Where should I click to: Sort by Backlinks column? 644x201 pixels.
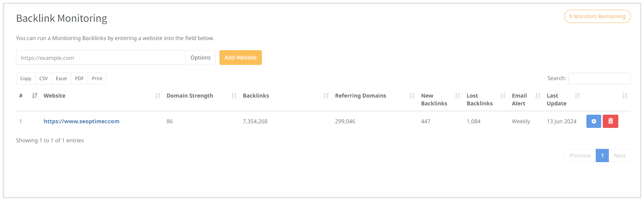(256, 96)
